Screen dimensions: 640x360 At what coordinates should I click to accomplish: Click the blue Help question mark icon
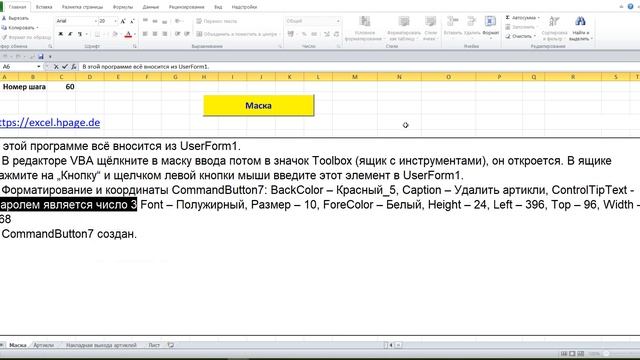pos(630,6)
